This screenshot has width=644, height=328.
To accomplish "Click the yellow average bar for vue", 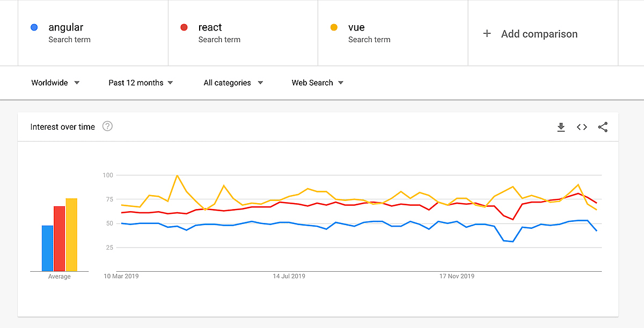I will click(70, 233).
